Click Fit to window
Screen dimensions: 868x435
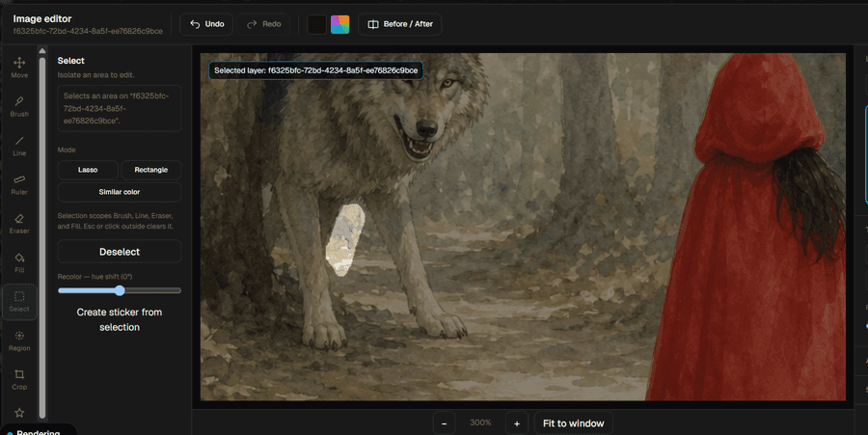[x=574, y=423]
